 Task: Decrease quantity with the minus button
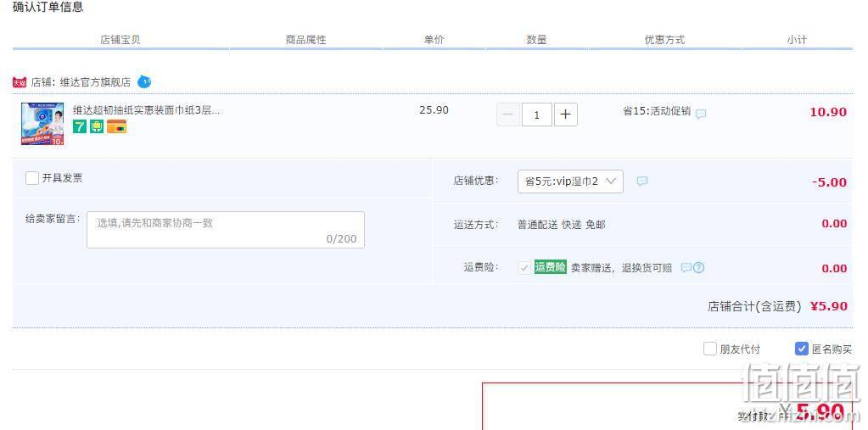[x=508, y=115]
